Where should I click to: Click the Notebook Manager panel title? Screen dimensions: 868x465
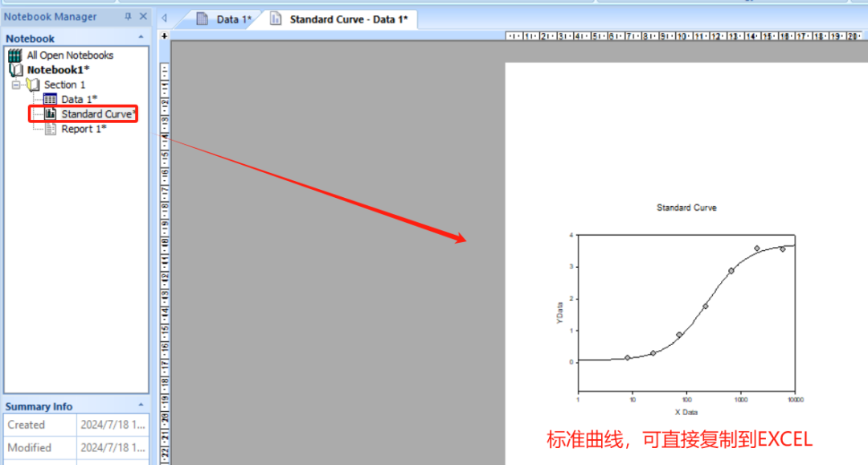point(51,17)
